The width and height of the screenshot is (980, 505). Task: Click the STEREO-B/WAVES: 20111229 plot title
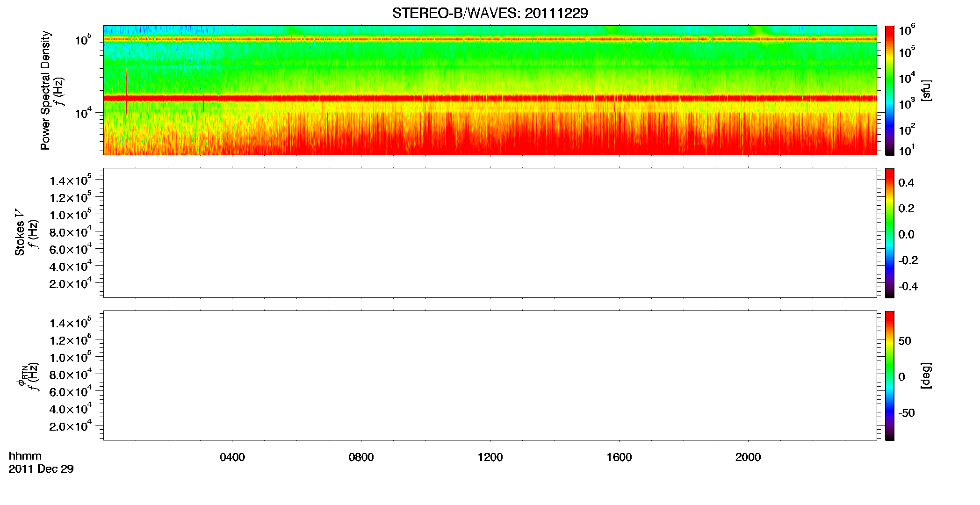tap(490, 13)
